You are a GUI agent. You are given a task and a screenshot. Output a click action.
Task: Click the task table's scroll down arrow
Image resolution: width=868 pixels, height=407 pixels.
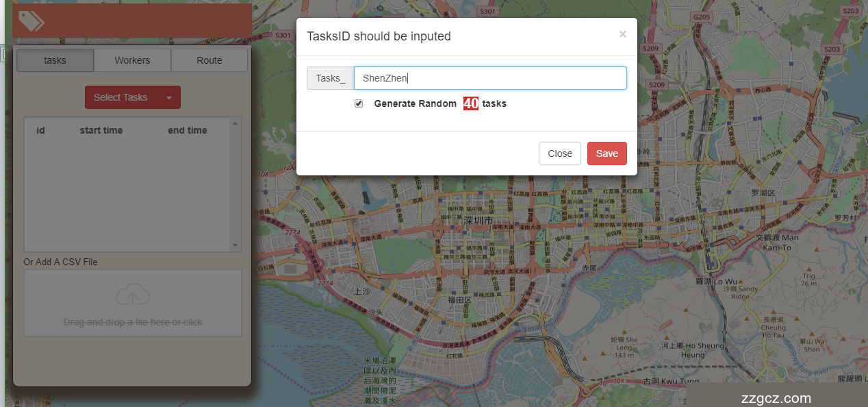coord(235,245)
